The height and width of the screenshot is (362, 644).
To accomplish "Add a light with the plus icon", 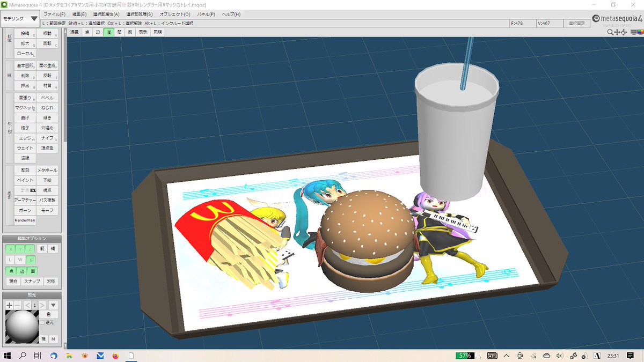I will click(9, 305).
